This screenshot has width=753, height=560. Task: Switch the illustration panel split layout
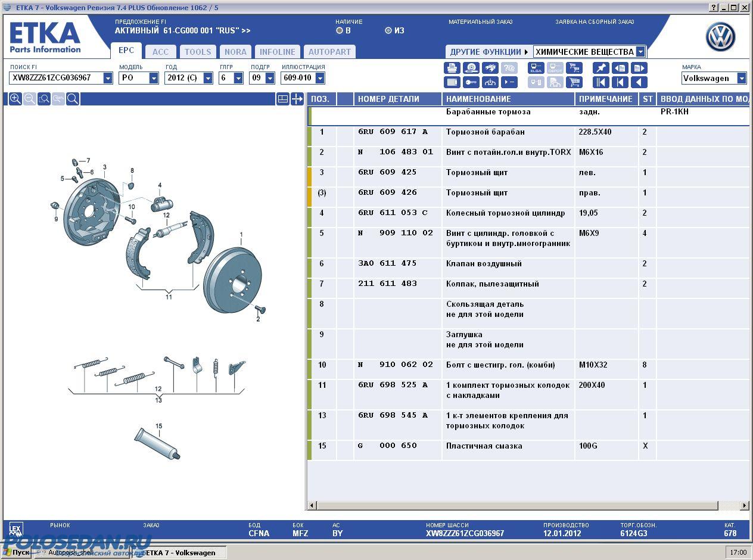point(283,99)
